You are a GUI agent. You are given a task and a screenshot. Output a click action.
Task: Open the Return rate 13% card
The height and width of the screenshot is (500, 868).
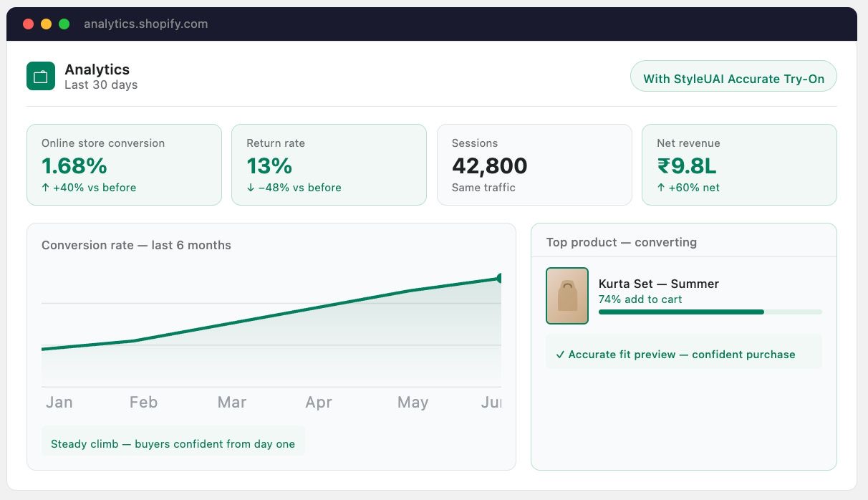[329, 165]
